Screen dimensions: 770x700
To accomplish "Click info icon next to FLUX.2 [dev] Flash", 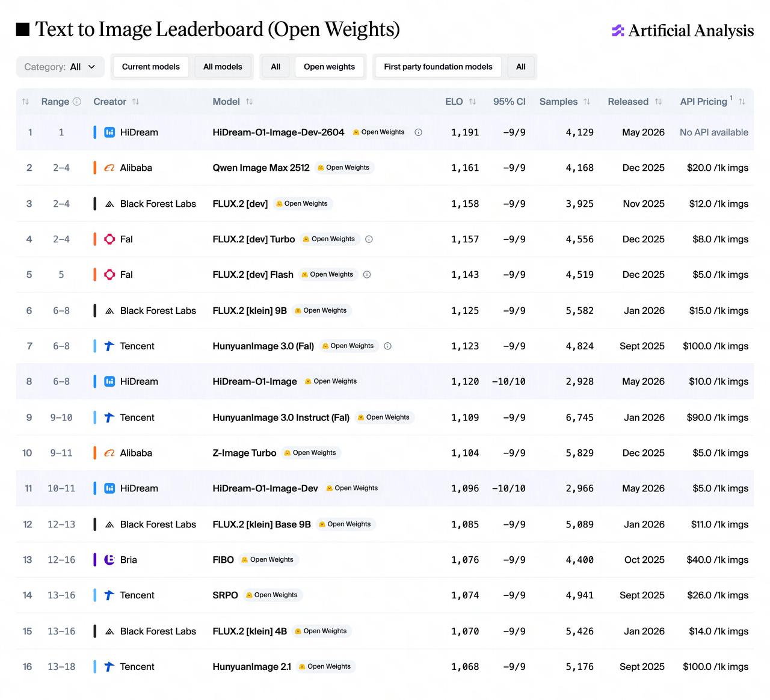I will (367, 275).
